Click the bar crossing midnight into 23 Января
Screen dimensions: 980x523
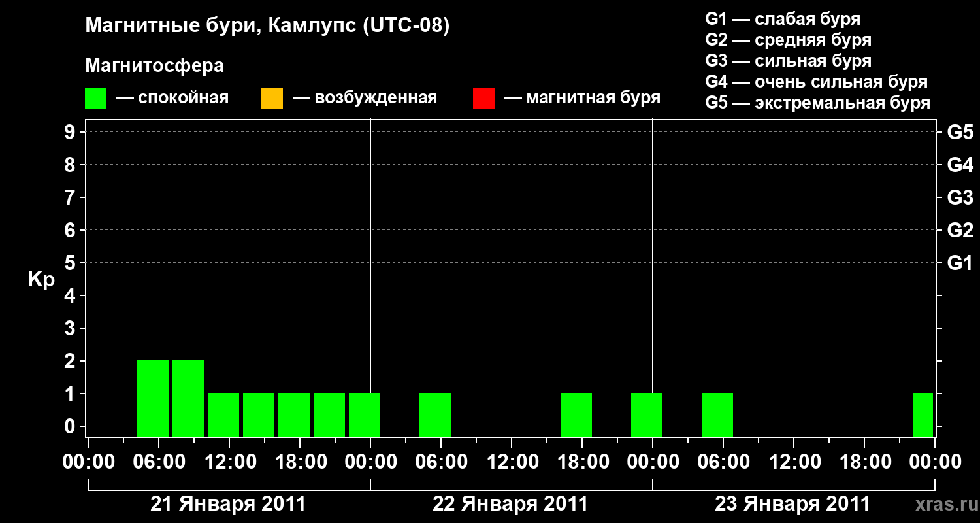point(647,414)
